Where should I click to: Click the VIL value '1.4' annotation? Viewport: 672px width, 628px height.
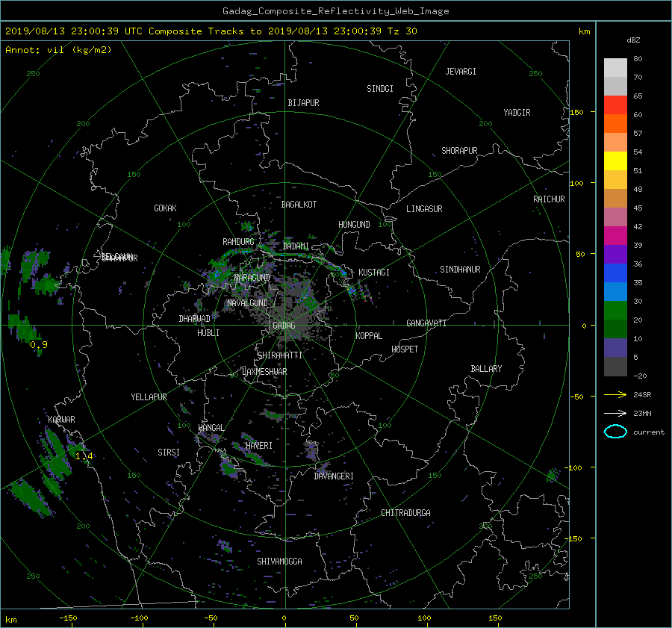pyautogui.click(x=84, y=456)
